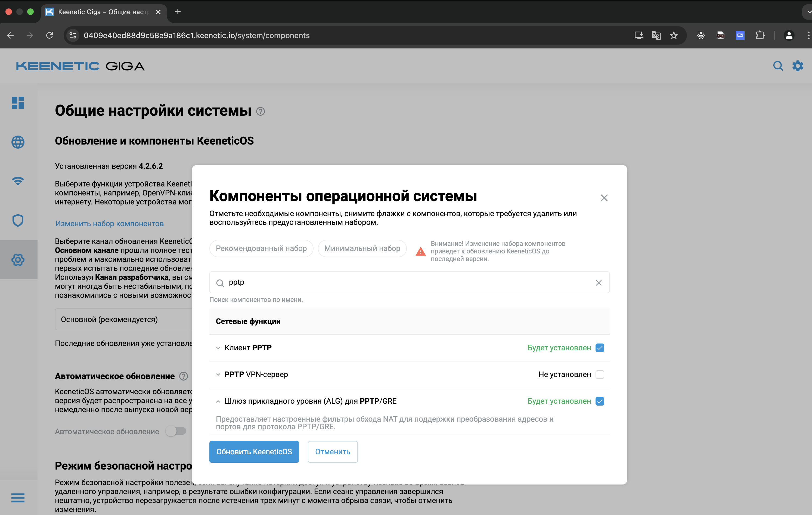Expand the Клиент PPTP details chevron
The height and width of the screenshot is (515, 812).
click(x=218, y=348)
